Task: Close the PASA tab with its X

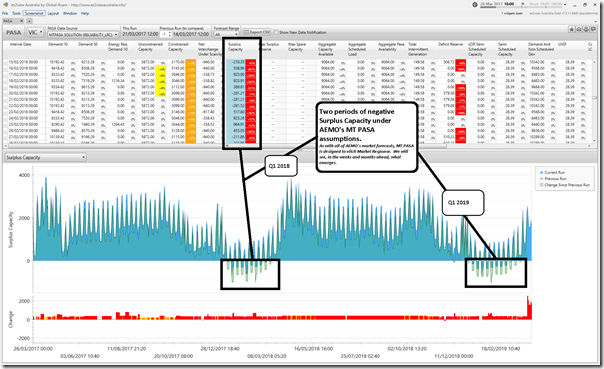Action: click(22, 21)
